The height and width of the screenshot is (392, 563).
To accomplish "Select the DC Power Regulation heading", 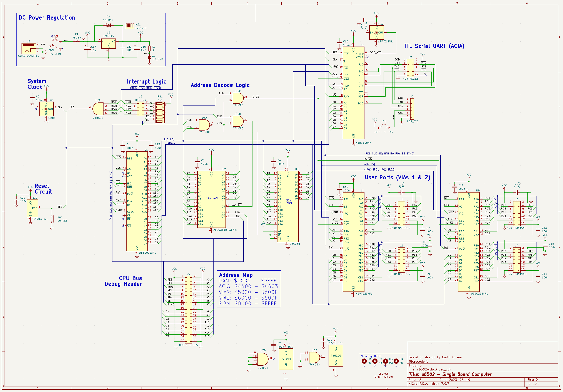I will tap(47, 18).
